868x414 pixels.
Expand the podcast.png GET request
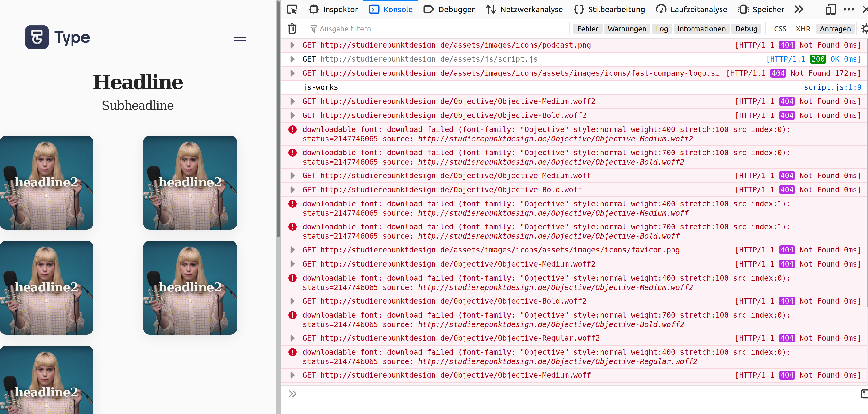[292, 45]
